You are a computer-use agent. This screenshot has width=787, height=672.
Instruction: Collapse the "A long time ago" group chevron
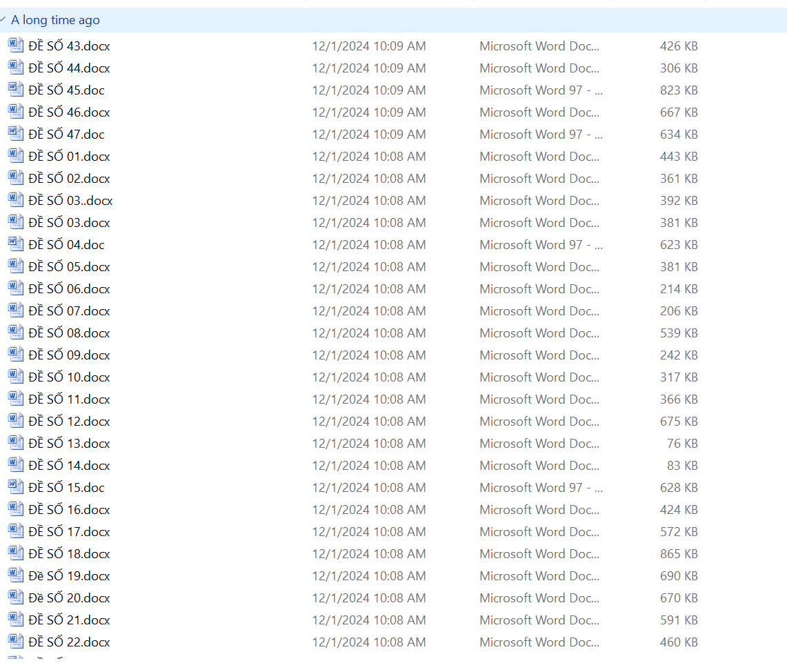coord(3,20)
